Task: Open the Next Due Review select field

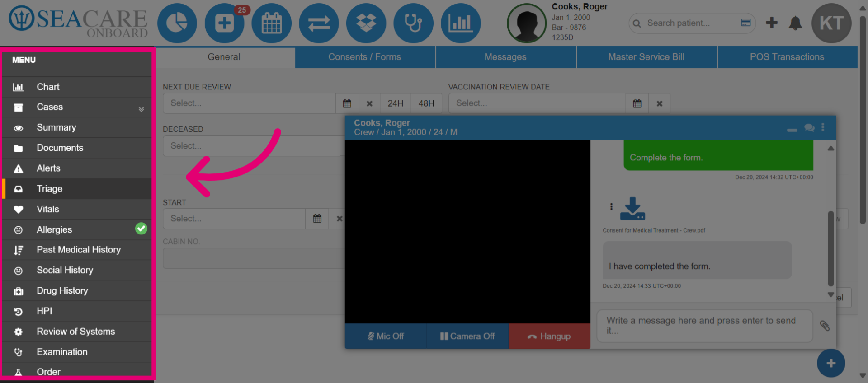Action: (x=249, y=103)
